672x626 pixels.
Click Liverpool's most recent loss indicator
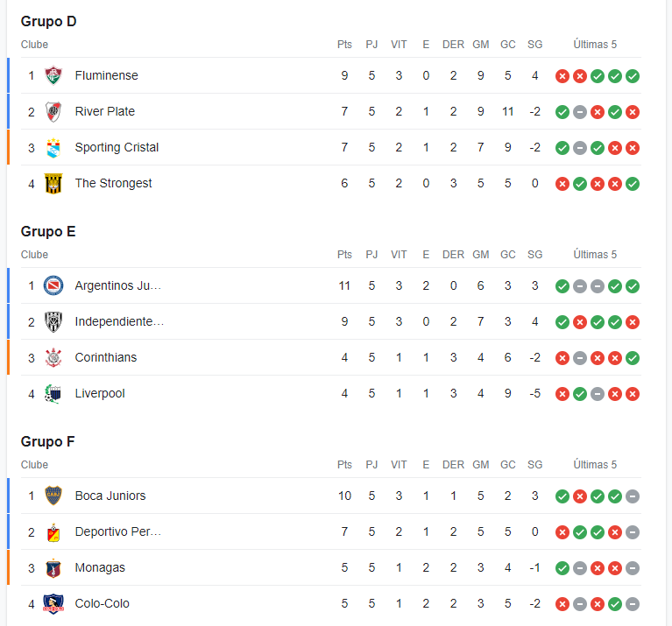click(x=633, y=394)
